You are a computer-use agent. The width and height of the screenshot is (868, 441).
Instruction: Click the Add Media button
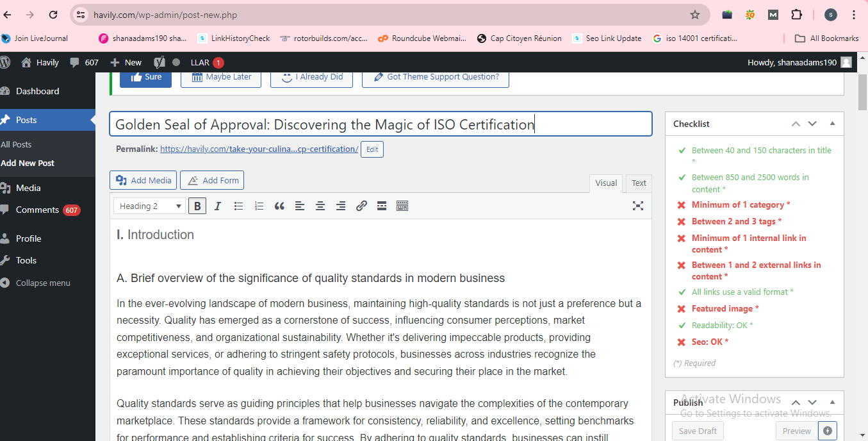144,180
